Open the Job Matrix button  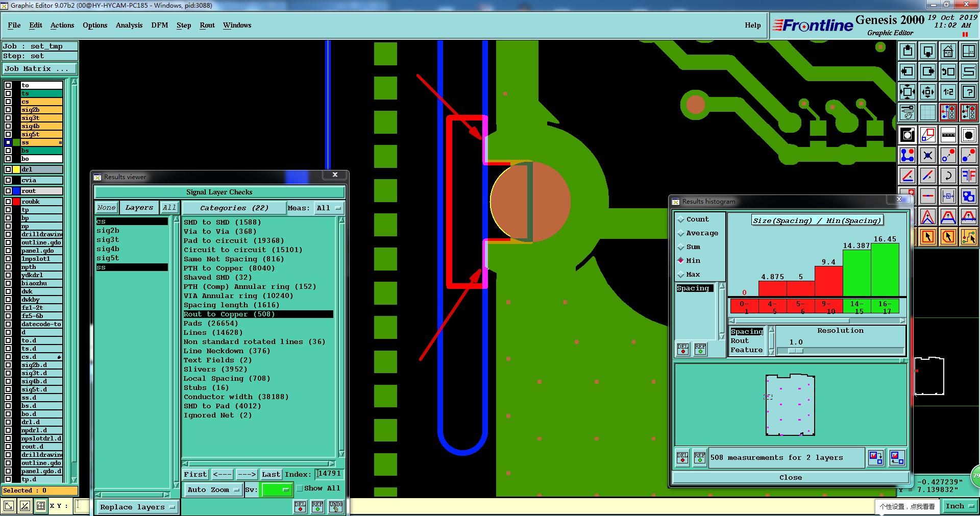[40, 69]
